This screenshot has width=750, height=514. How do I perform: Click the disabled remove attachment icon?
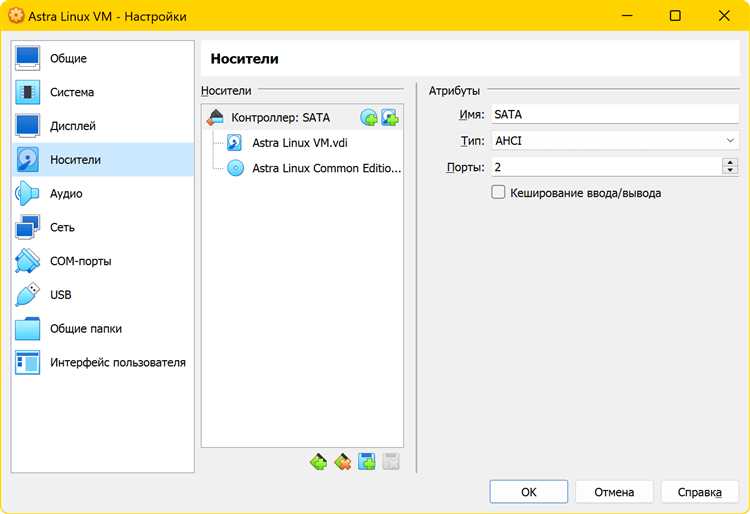pos(391,462)
